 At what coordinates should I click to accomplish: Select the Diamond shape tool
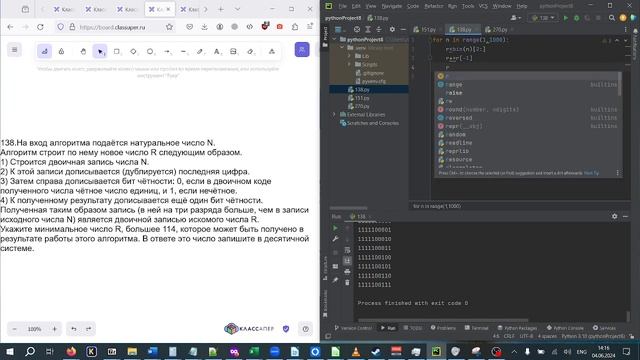[x=133, y=51]
